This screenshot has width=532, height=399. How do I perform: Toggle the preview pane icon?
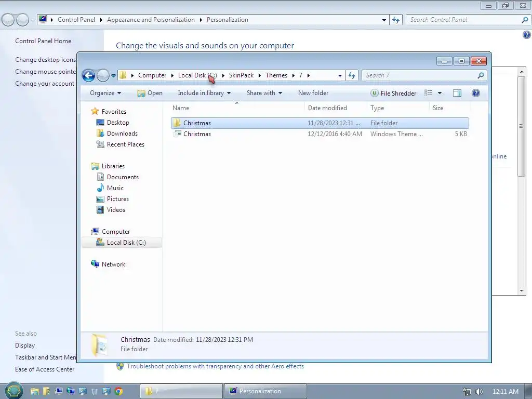click(457, 93)
